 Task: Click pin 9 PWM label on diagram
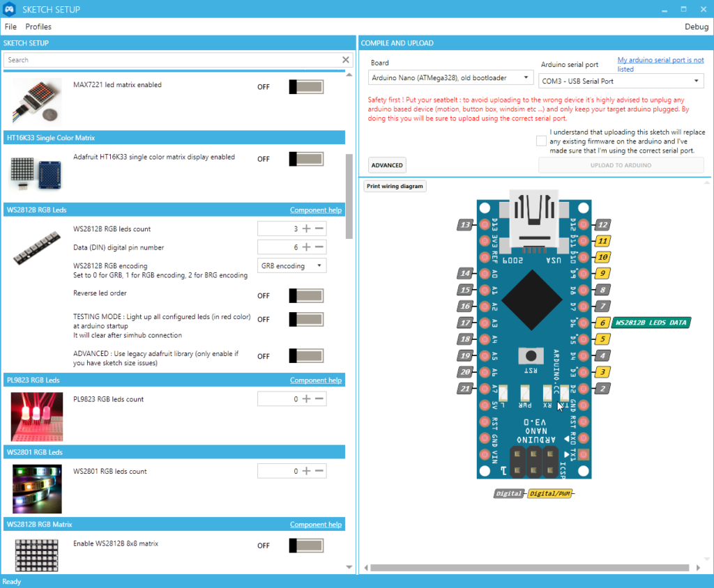click(x=602, y=274)
